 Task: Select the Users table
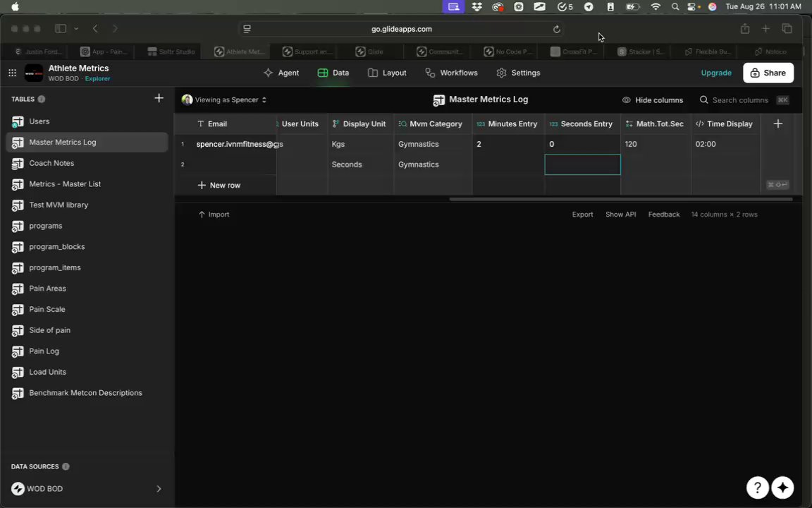click(x=87, y=121)
